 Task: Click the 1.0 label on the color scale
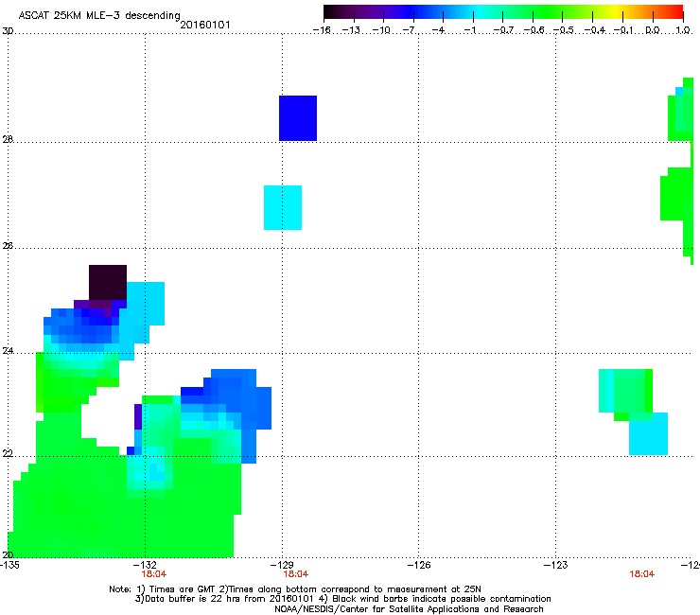pos(683,30)
